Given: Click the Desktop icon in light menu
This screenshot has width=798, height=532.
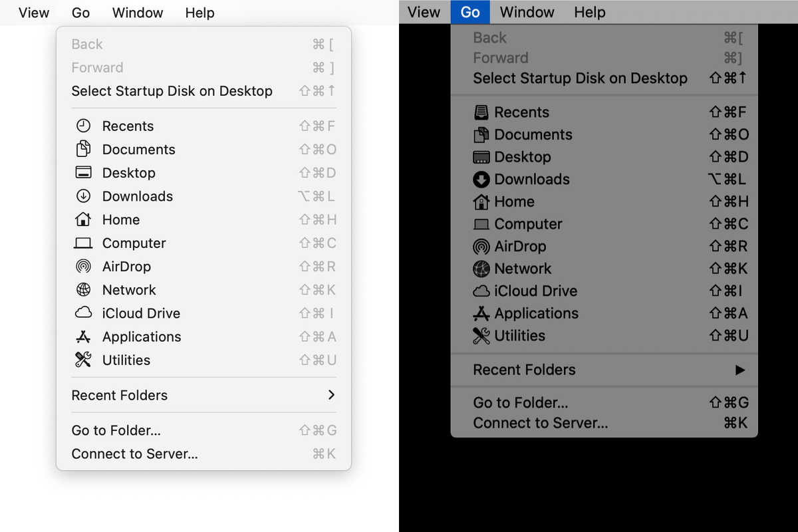Looking at the screenshot, I should [83, 173].
